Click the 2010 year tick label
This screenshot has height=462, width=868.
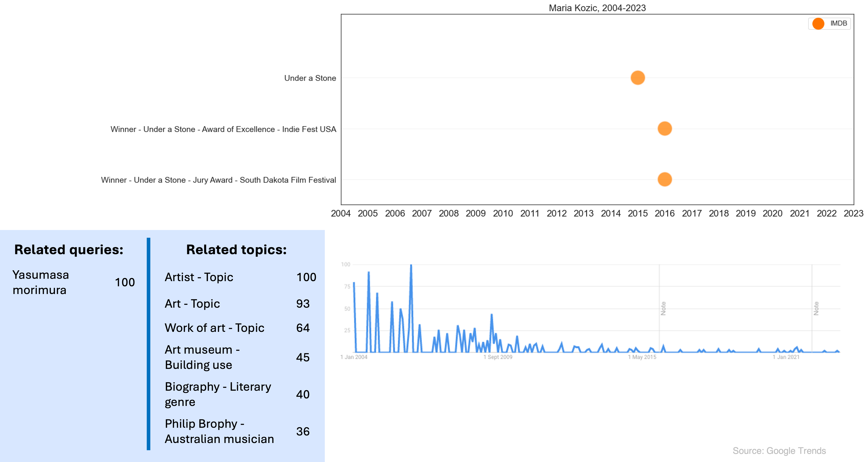point(503,214)
